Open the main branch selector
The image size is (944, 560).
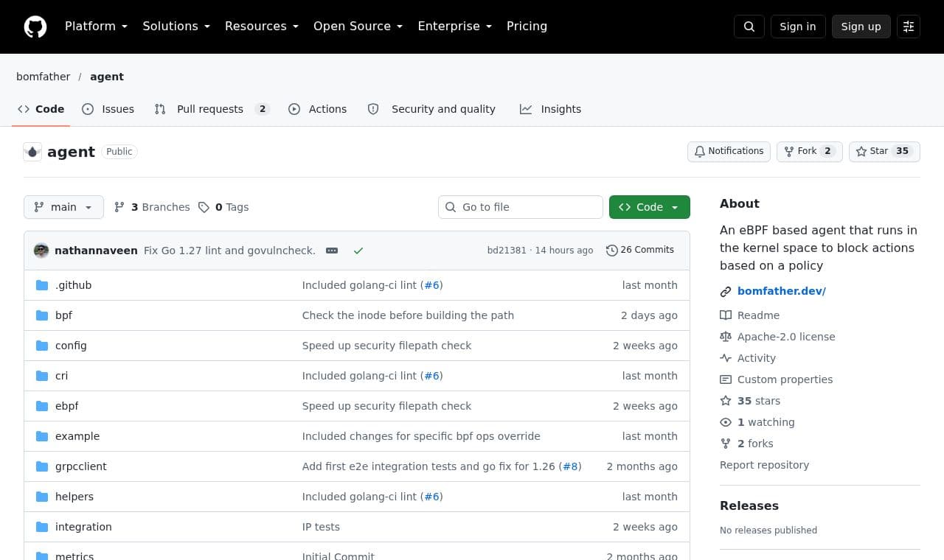[x=63, y=207]
